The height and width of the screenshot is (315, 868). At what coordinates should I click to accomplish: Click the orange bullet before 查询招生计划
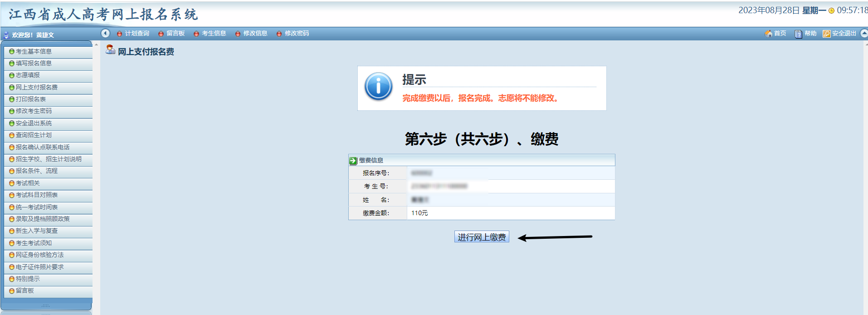(12, 135)
